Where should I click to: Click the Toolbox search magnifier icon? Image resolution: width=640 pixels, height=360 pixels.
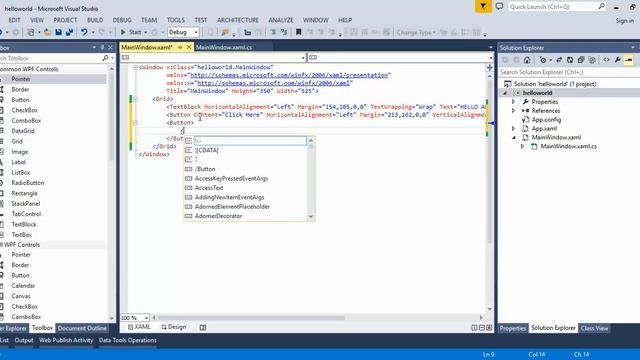click(x=105, y=58)
